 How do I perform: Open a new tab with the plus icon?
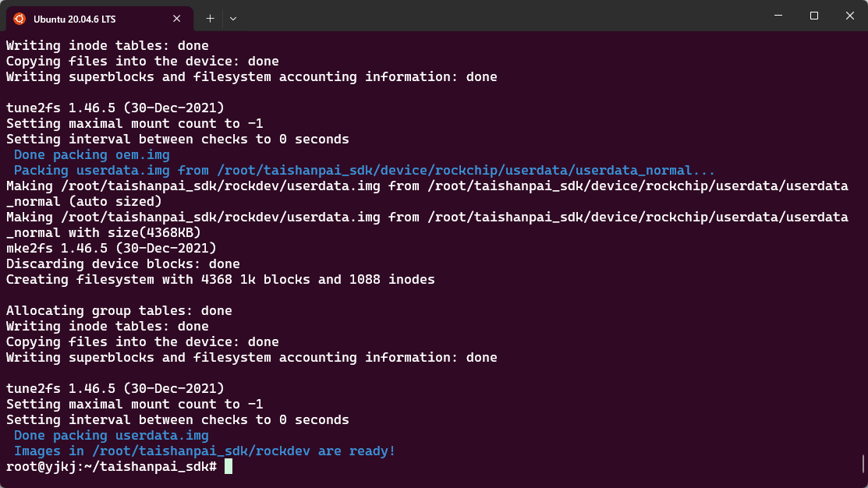point(210,19)
